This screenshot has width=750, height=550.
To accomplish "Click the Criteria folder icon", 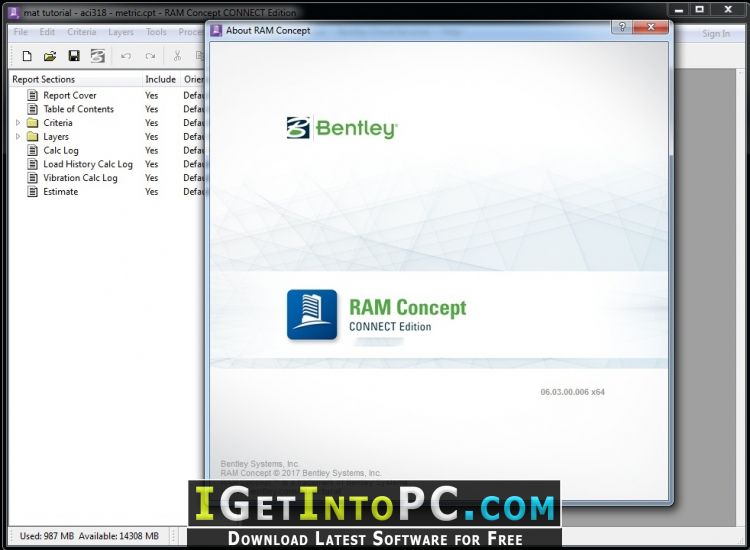I will point(33,123).
